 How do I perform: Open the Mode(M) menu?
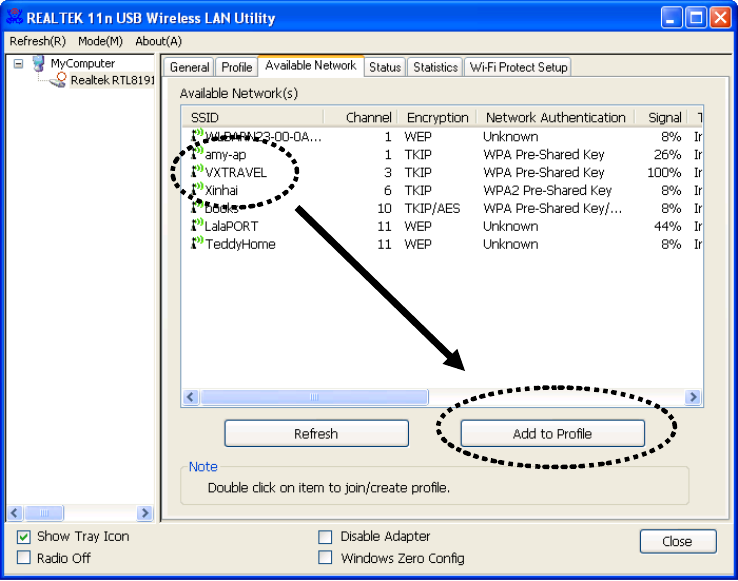[100, 41]
